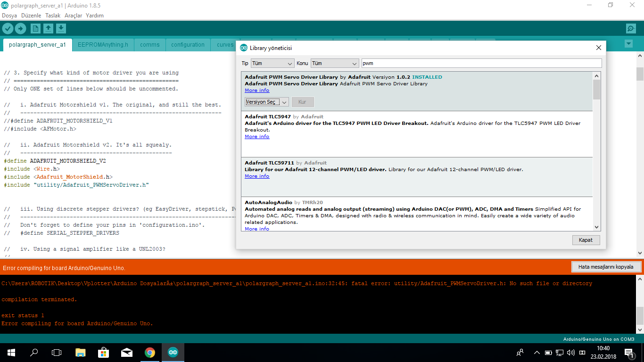644x362 pixels.
Task: Click the Verify (checkmark) sketch button
Action: pyautogui.click(x=8, y=29)
